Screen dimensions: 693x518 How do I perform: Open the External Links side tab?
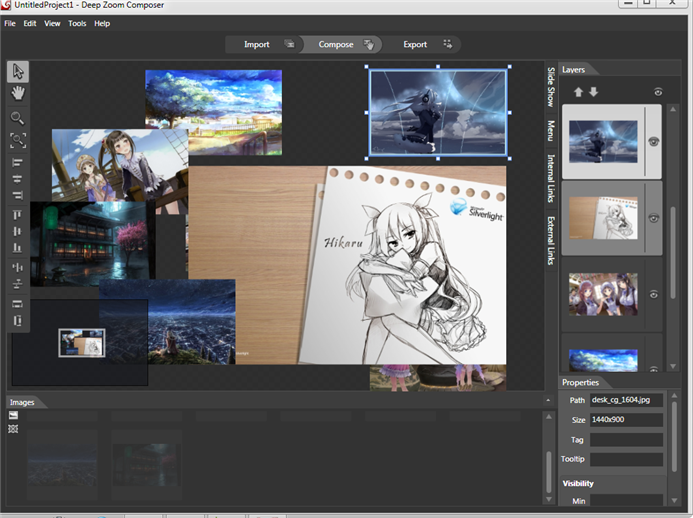click(x=551, y=240)
